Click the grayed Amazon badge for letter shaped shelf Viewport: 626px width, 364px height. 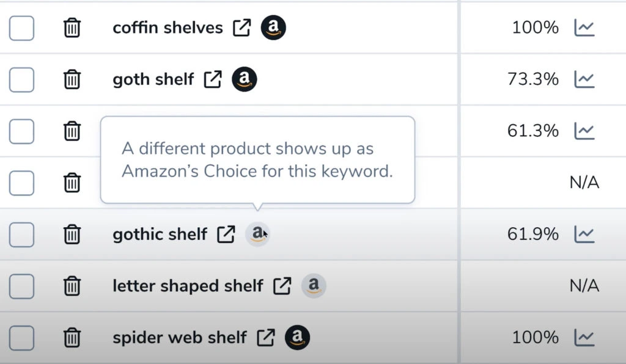pyautogui.click(x=314, y=285)
